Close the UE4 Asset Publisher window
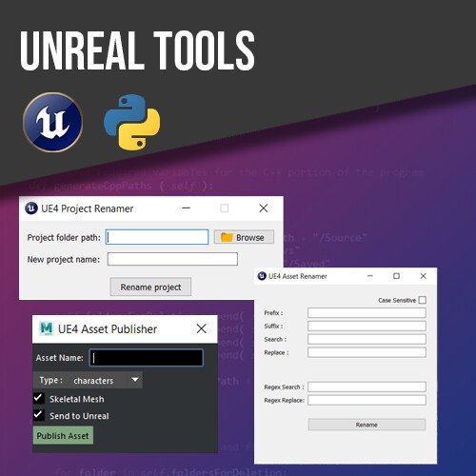The height and width of the screenshot is (476, 476). pos(202,328)
